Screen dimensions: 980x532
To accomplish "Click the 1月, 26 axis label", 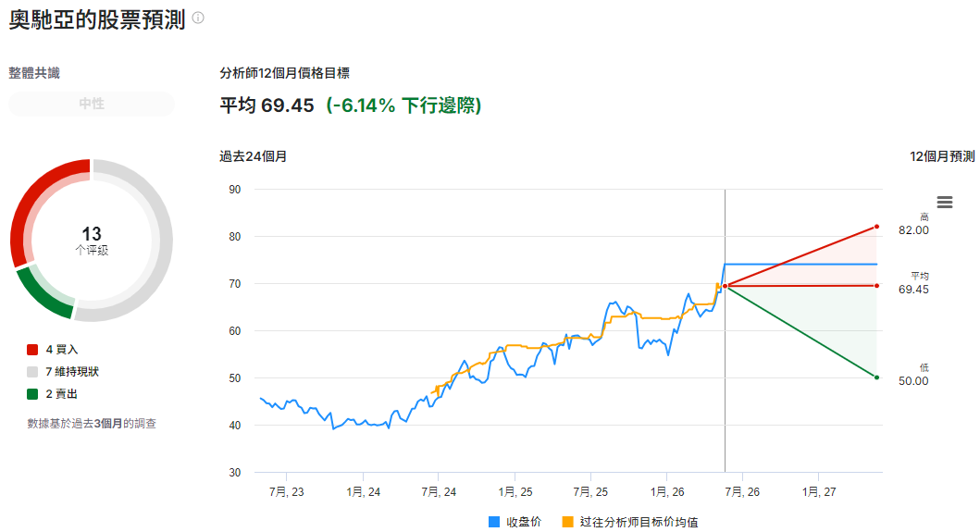I will coord(667,492).
